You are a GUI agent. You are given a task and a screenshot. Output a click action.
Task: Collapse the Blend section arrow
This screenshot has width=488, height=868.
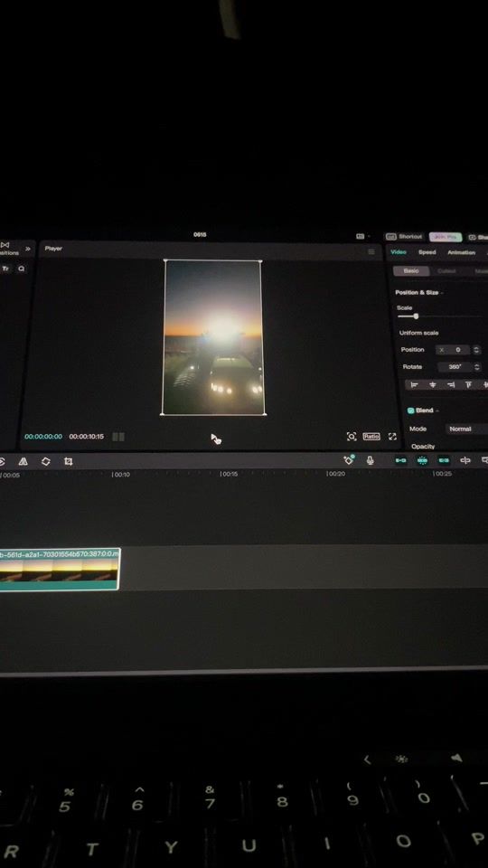(x=437, y=410)
